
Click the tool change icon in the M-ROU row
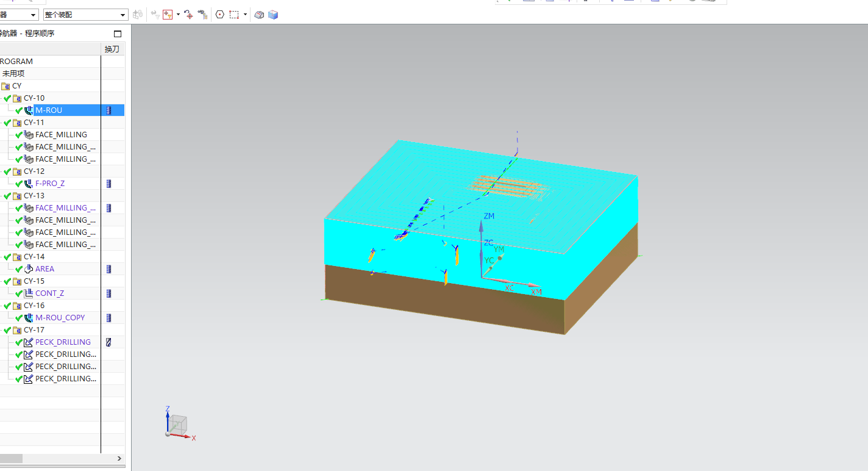pyautogui.click(x=109, y=110)
